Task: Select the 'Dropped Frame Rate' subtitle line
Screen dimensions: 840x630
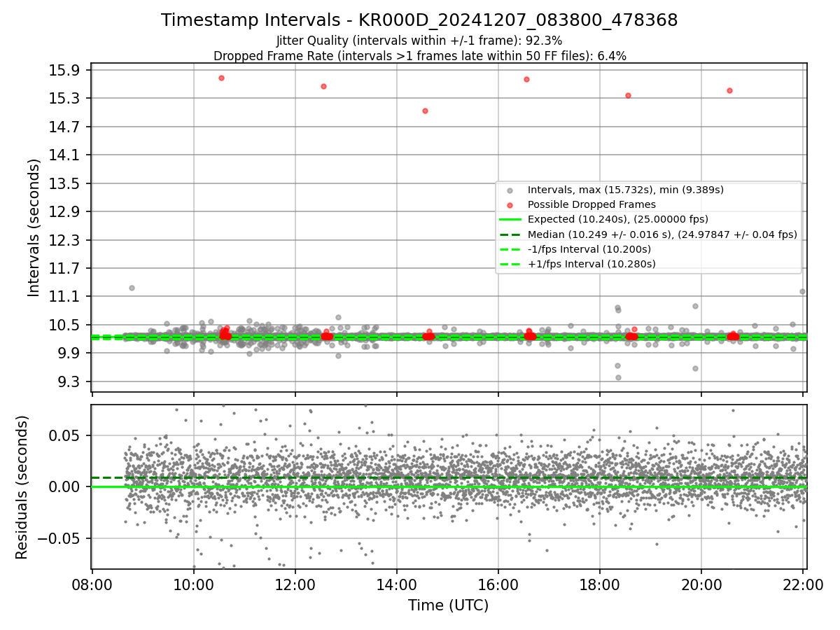Action: (419, 56)
